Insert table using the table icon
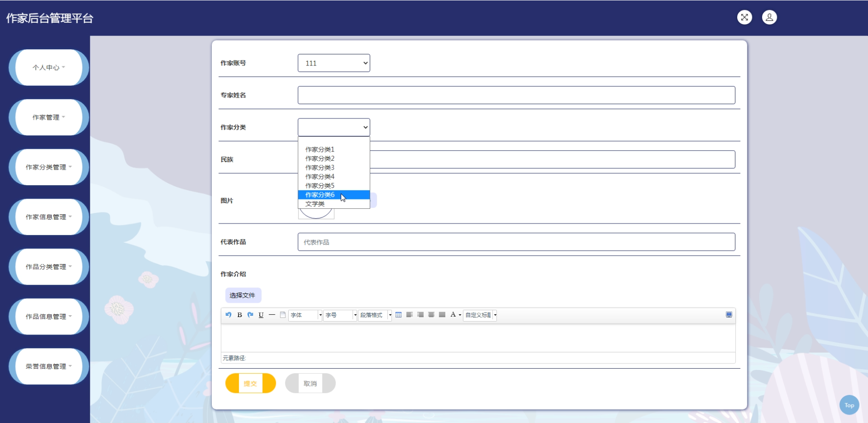868x423 pixels. (x=398, y=315)
